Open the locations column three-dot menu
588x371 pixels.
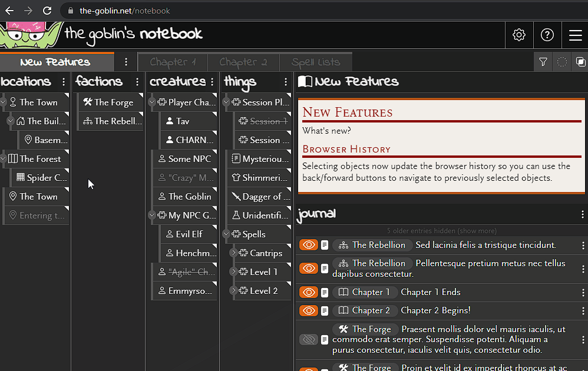click(x=64, y=82)
